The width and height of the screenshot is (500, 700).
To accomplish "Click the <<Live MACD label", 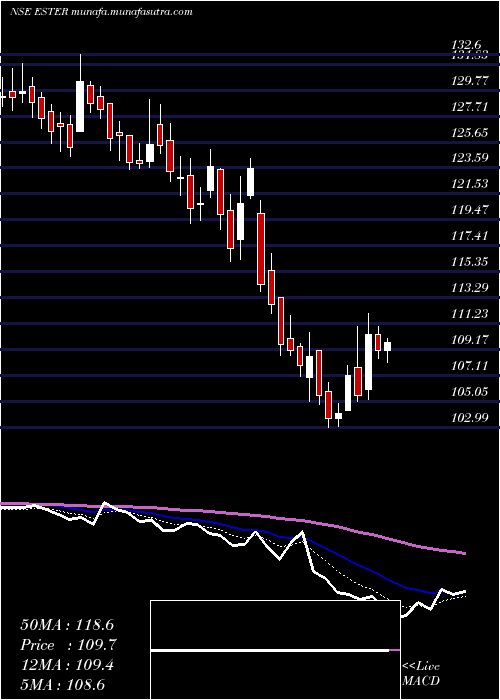I will [421, 674].
